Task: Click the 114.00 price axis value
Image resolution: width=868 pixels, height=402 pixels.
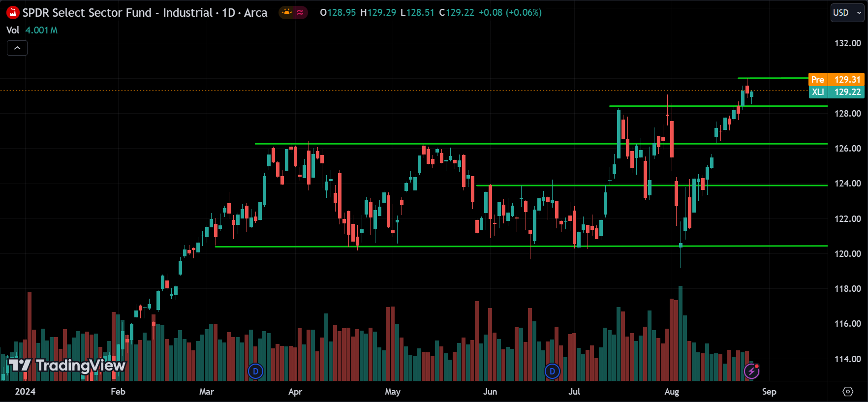Action: pyautogui.click(x=847, y=359)
